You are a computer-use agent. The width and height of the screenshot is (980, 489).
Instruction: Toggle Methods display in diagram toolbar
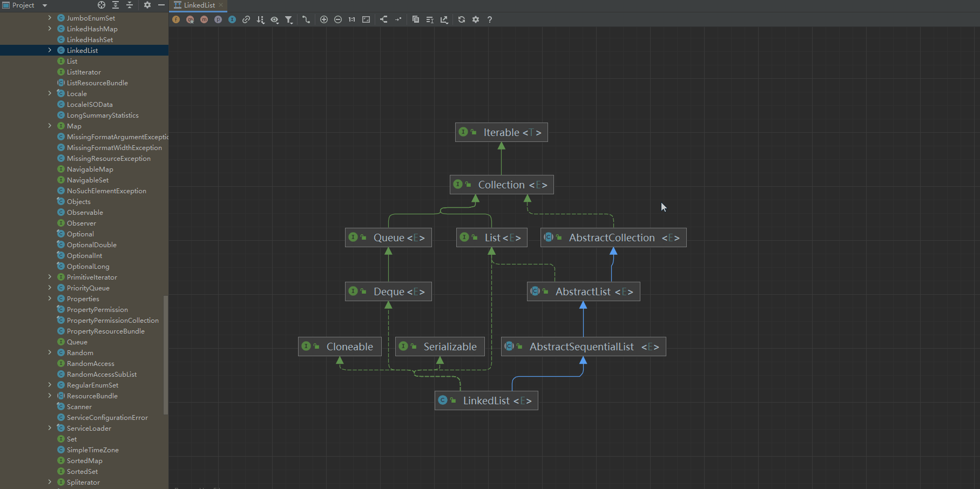(204, 19)
